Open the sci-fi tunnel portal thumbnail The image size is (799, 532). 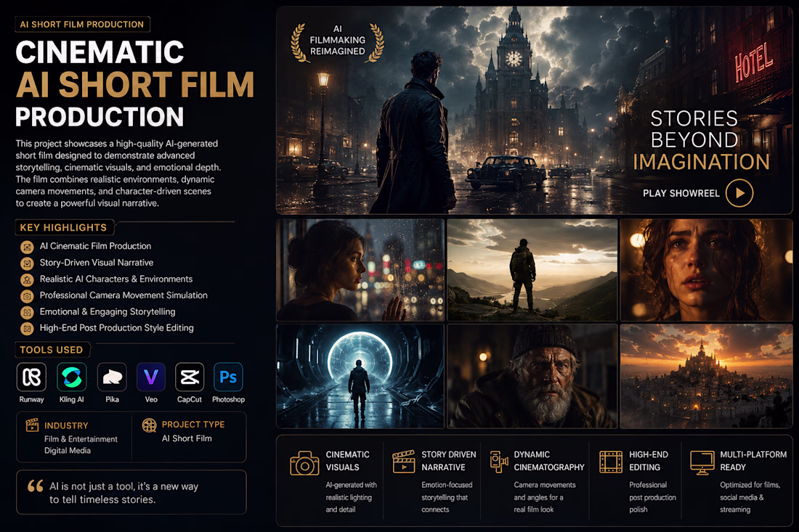pos(360,376)
